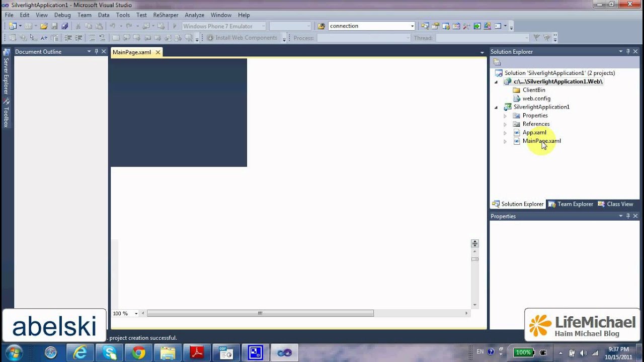Expand the Properties folder node
644x362 pixels.
pos(505,116)
